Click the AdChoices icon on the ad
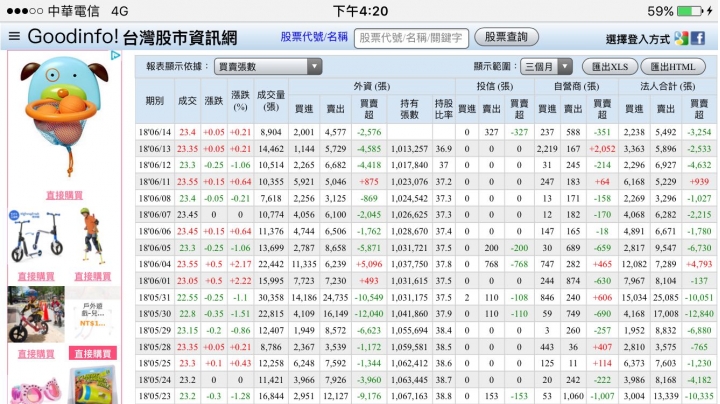The width and height of the screenshot is (720, 404). [115, 56]
